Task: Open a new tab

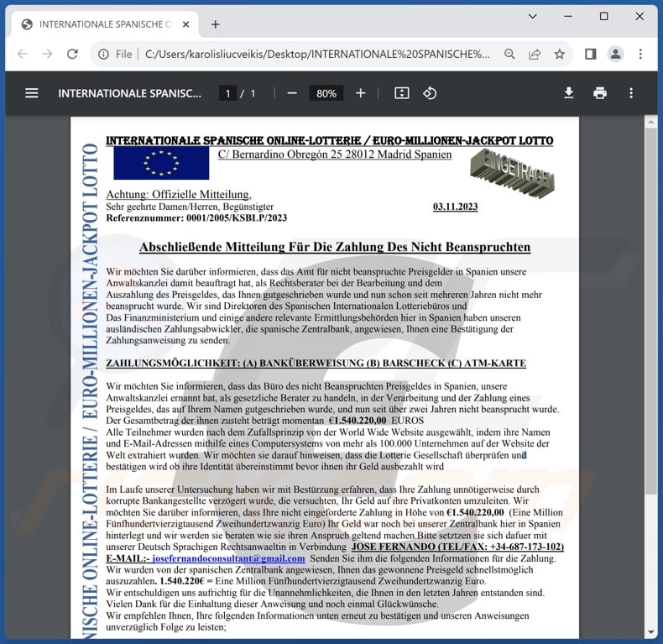Action: pyautogui.click(x=215, y=24)
